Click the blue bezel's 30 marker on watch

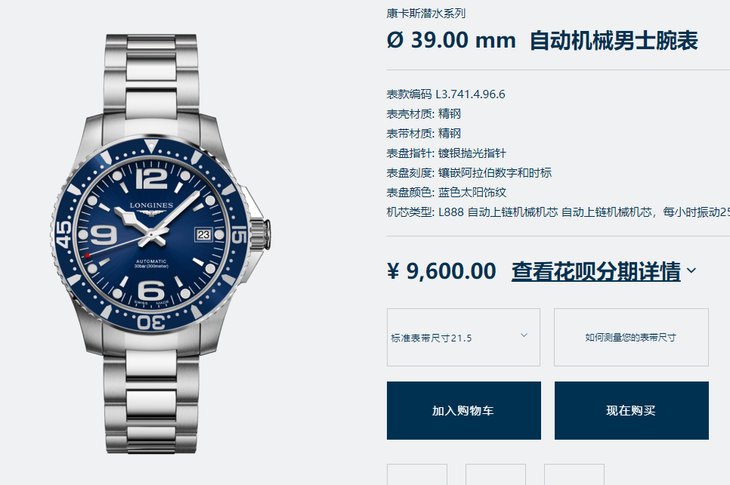click(151, 322)
